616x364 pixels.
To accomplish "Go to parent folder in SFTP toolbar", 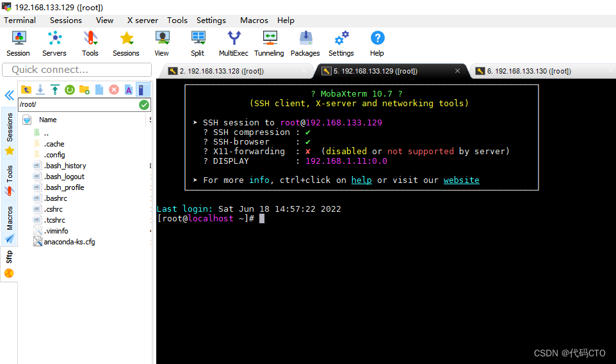I will pos(26,90).
